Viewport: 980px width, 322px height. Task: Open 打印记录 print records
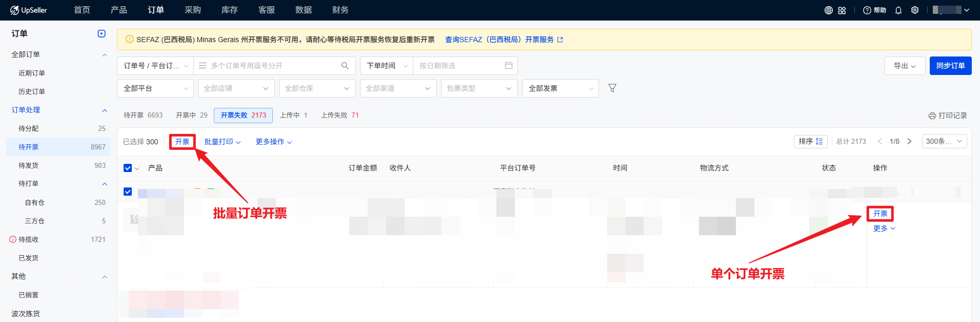pos(947,116)
